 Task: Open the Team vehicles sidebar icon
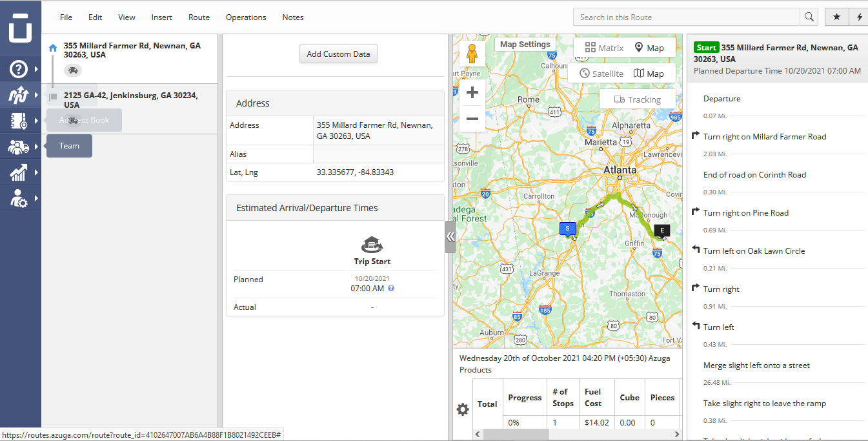pos(18,147)
